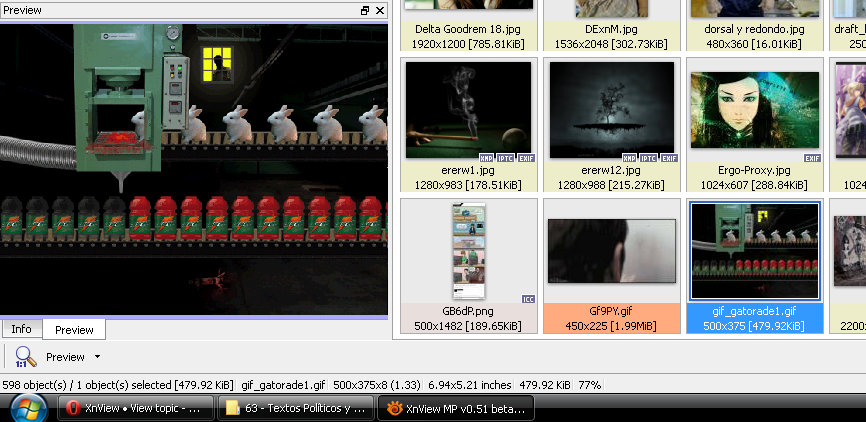Close the Preview panel

pos(380,10)
